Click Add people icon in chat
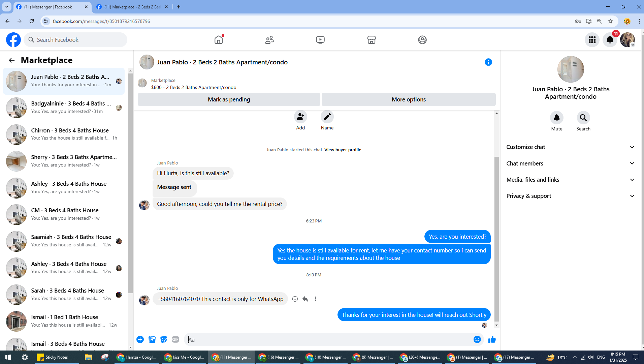The width and height of the screenshot is (644, 364). [x=300, y=117]
